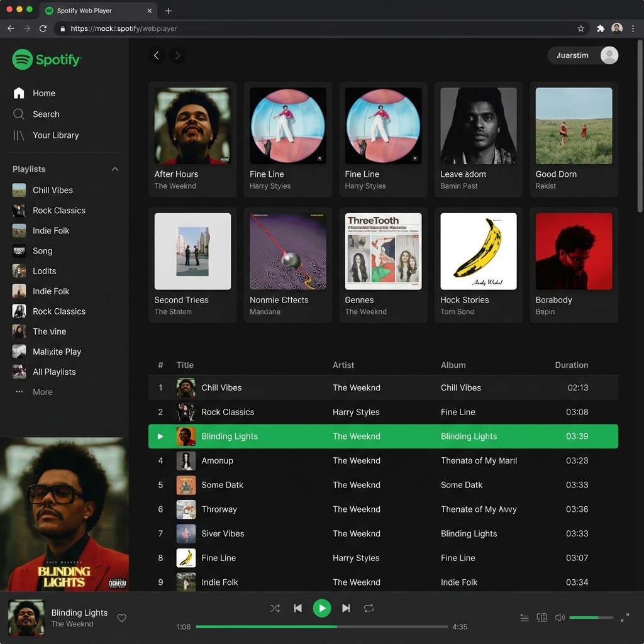Screen dimensions: 644x644
Task: Open the play queue icon
Action: tap(525, 618)
